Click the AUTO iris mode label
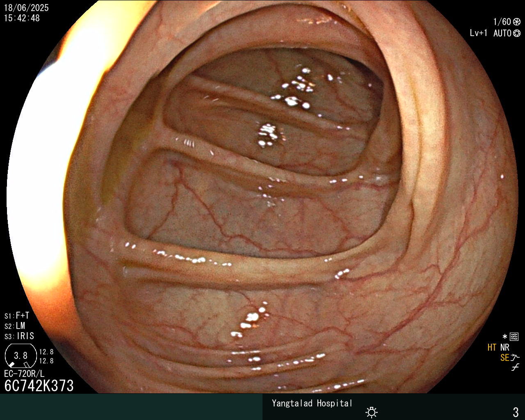Image resolution: width=525 pixels, height=420 pixels. [x=502, y=34]
